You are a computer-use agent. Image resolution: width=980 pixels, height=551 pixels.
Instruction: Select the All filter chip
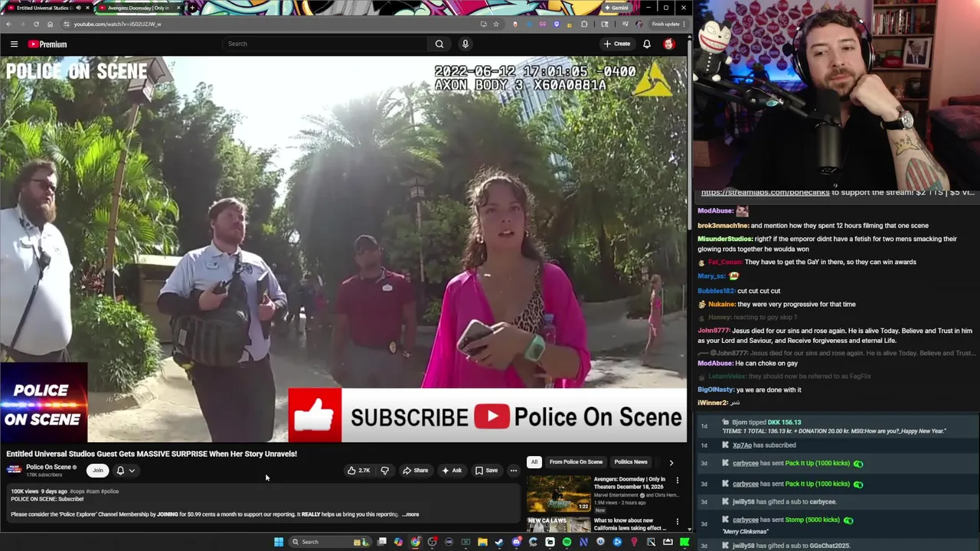(534, 462)
